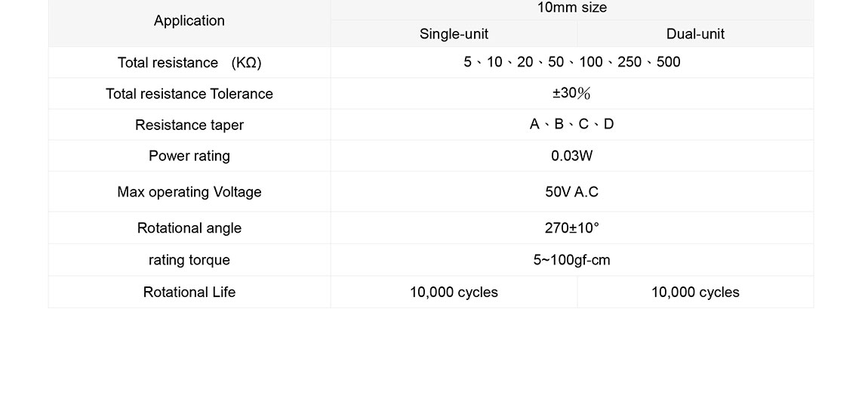Select the Max operating Voltage label

point(189,192)
